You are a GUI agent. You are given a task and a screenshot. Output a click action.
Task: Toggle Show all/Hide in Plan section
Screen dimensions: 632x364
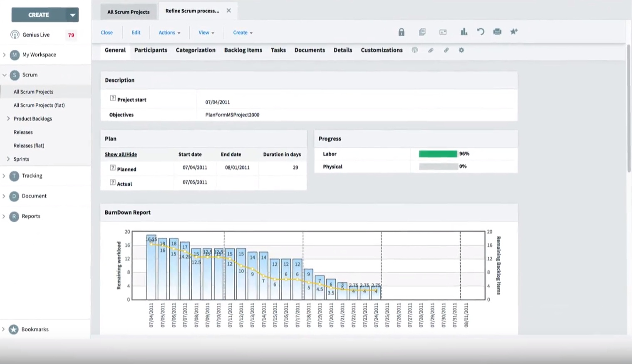coord(121,154)
